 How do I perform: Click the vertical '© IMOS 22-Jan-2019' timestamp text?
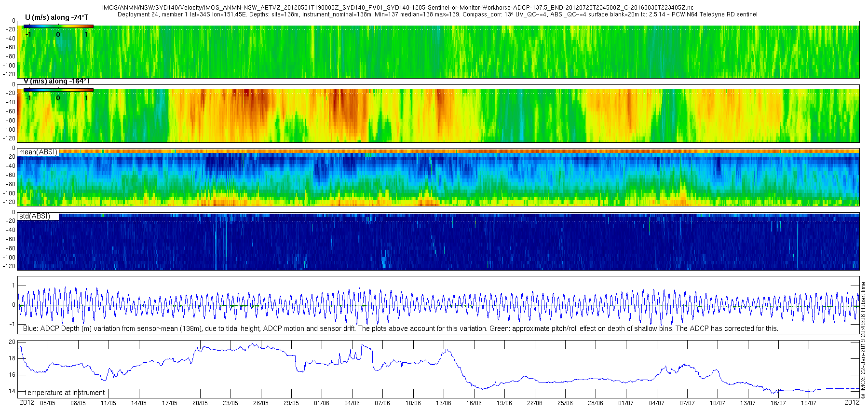pyautogui.click(x=863, y=340)
